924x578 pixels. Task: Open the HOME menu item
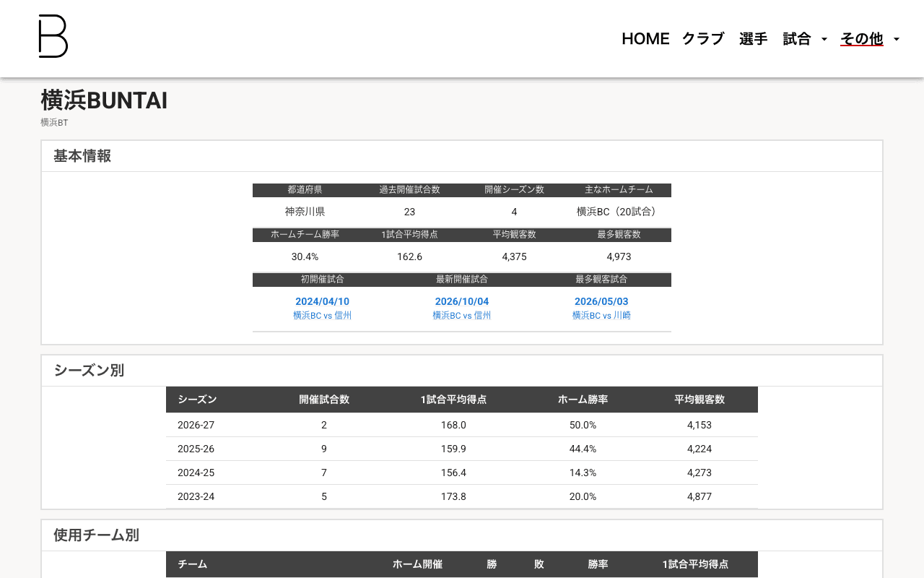point(645,39)
